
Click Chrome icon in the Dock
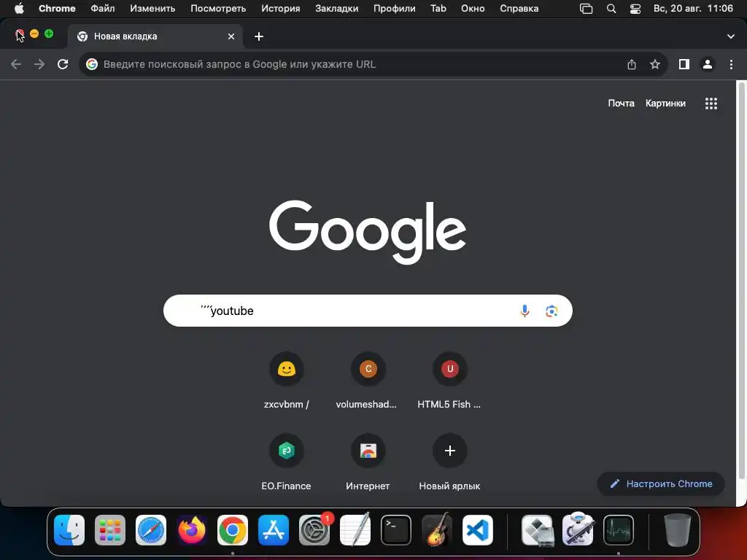[x=233, y=530]
